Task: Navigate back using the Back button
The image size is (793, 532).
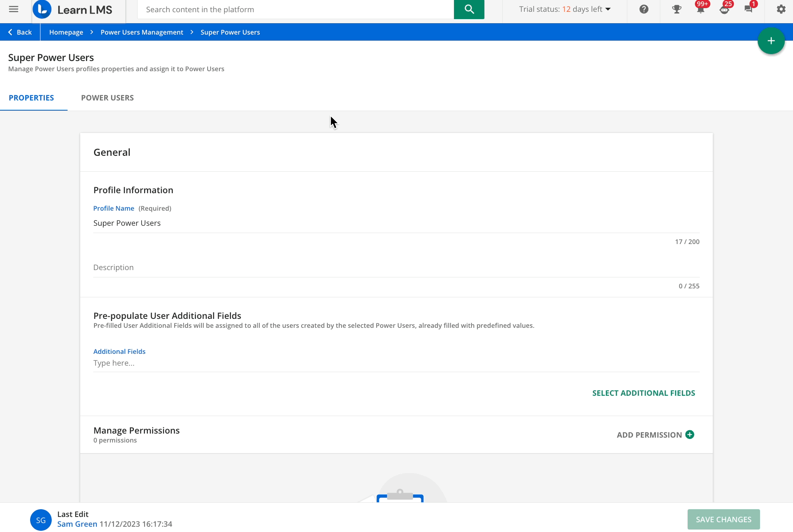Action: 20,32
